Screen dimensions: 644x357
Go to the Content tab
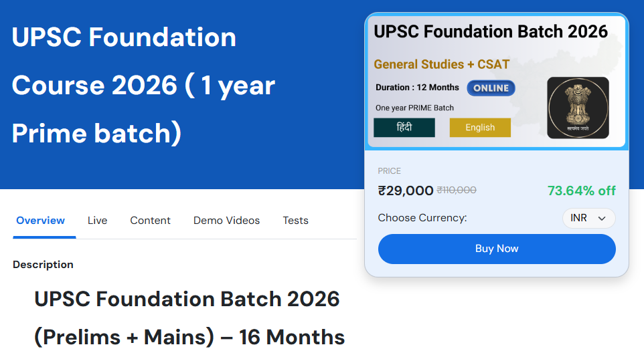150,221
